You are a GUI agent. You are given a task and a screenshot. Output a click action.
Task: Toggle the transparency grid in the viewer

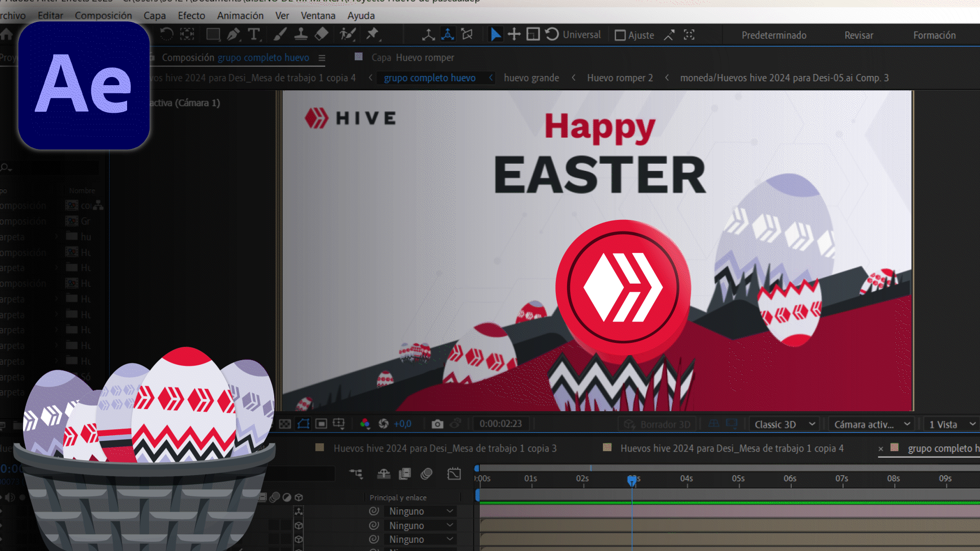pyautogui.click(x=285, y=424)
